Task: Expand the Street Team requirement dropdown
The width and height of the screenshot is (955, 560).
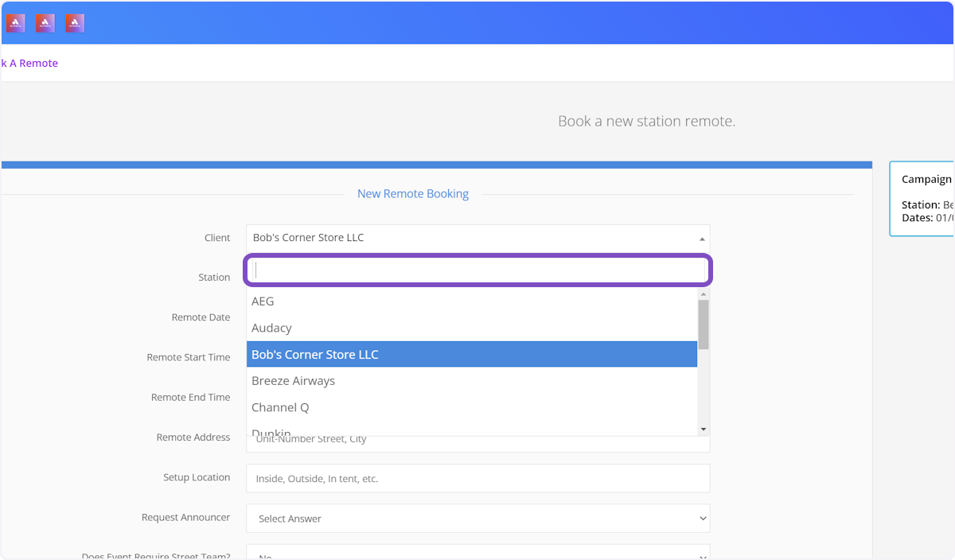Action: click(477, 554)
